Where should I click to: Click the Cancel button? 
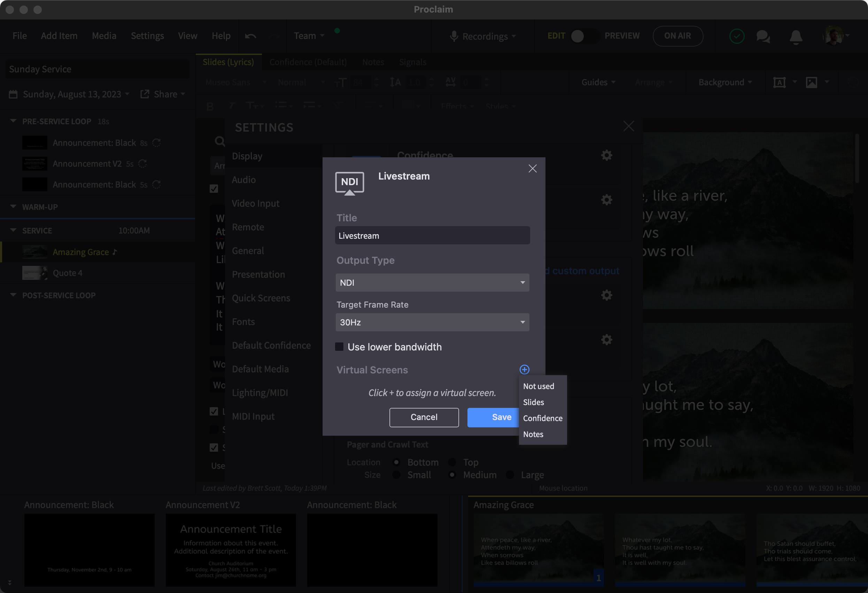tap(424, 417)
